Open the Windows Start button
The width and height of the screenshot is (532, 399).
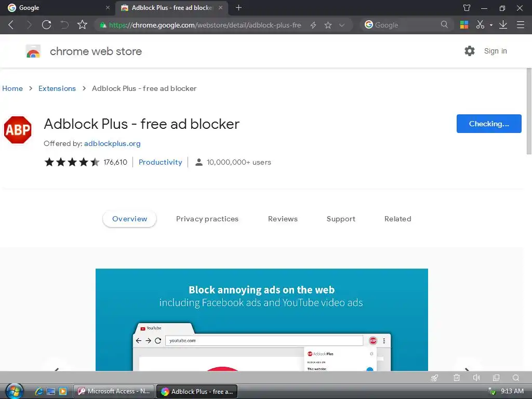(15, 391)
